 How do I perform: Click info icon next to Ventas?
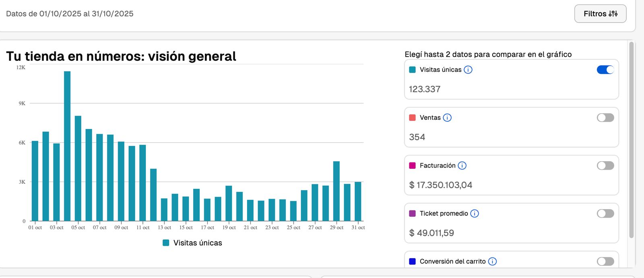coord(447,118)
